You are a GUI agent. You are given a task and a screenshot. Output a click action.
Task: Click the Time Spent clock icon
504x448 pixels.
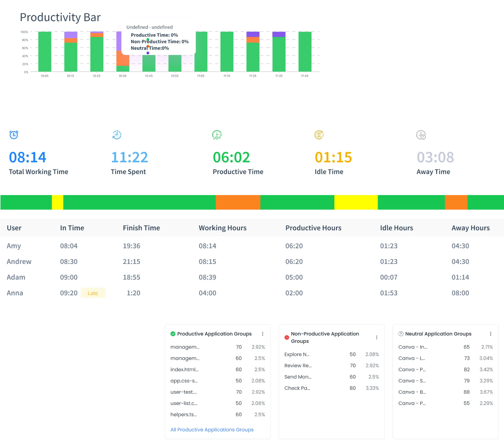click(117, 135)
